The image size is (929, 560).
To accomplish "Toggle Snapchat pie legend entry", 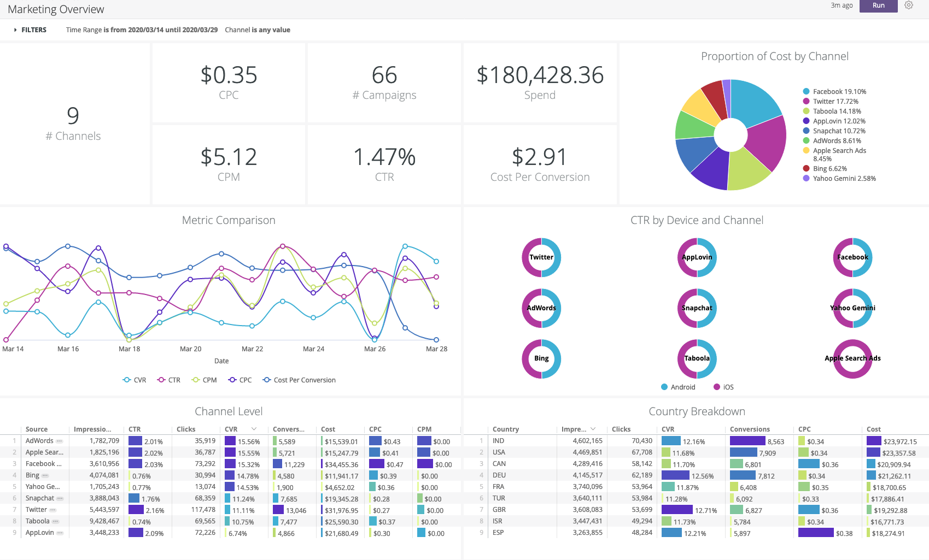I will coord(834,131).
